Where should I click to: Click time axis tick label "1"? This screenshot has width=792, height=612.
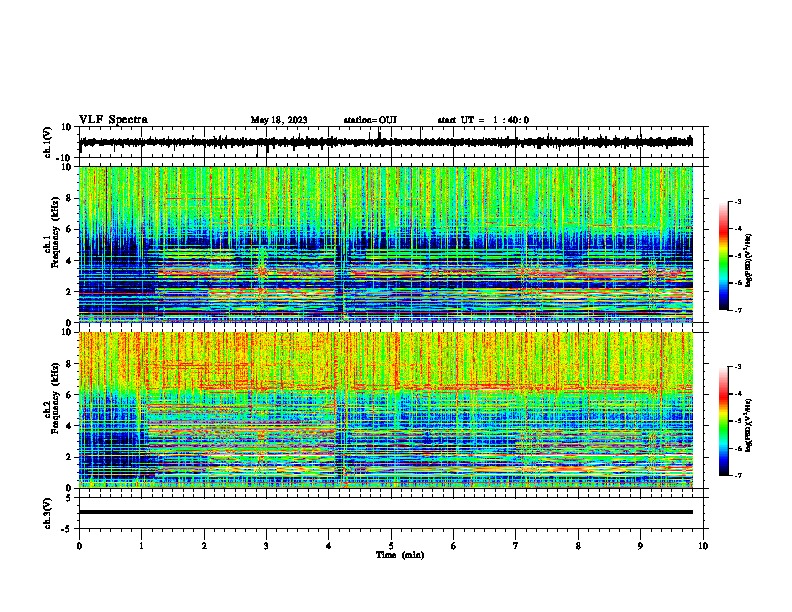tap(141, 546)
